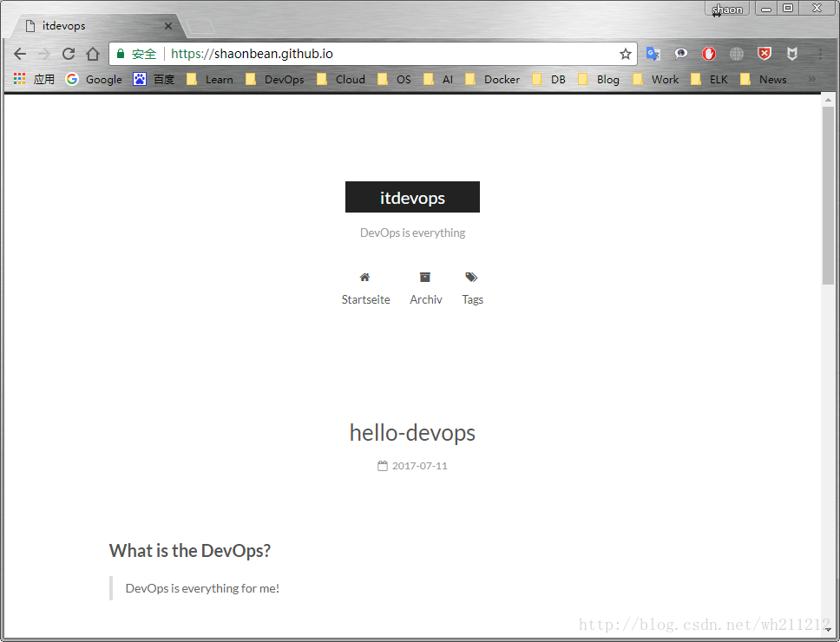Open the Docker bookmark folder
The image size is (840, 642).
pyautogui.click(x=492, y=79)
